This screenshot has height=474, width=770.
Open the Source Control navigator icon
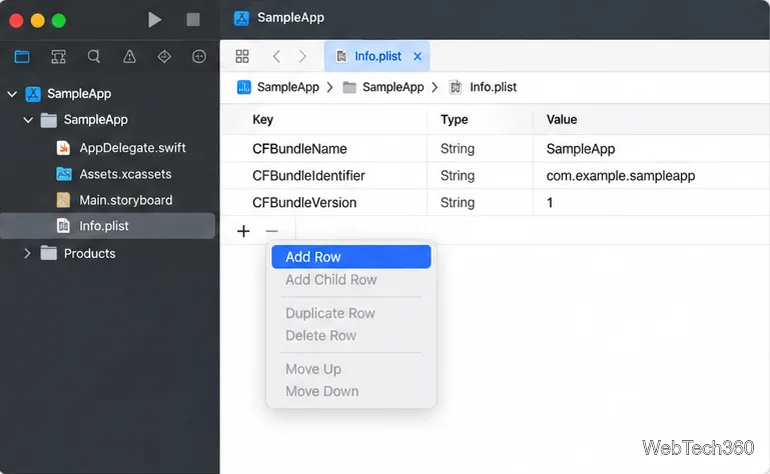tap(58, 57)
